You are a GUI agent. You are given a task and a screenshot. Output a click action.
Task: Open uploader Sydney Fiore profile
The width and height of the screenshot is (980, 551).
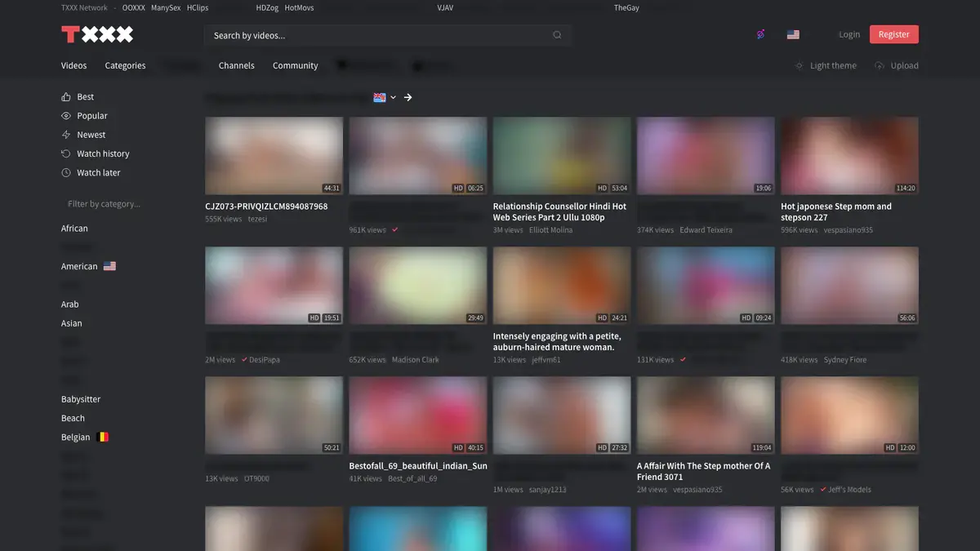point(845,360)
